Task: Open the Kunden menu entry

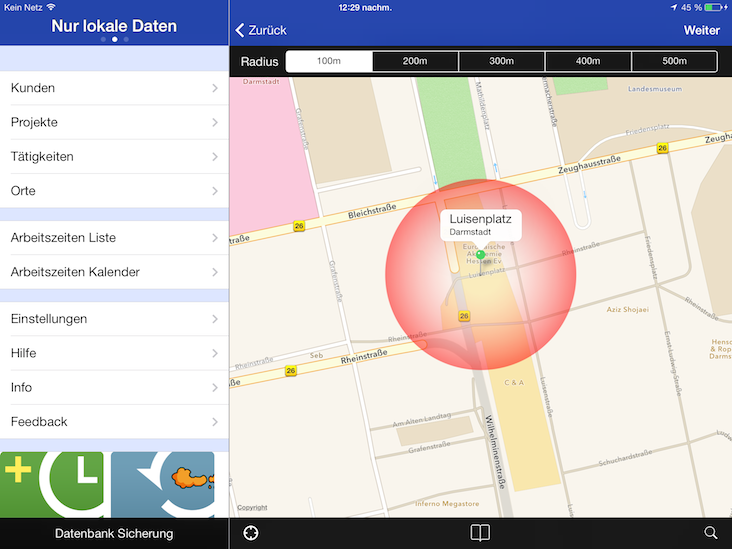Action: [114, 88]
